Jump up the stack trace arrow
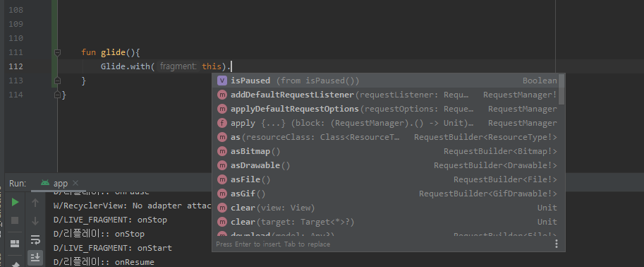The height and width of the screenshot is (267, 644). coord(35,203)
